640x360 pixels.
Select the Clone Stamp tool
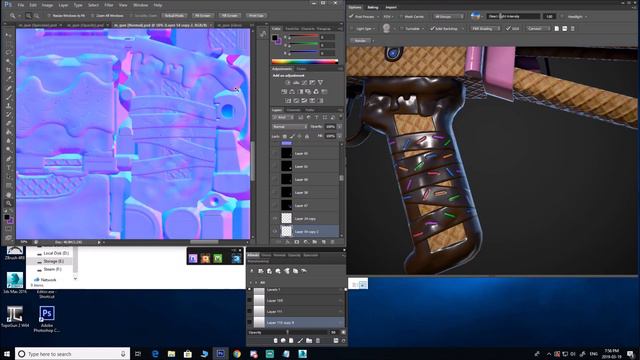click(9, 106)
